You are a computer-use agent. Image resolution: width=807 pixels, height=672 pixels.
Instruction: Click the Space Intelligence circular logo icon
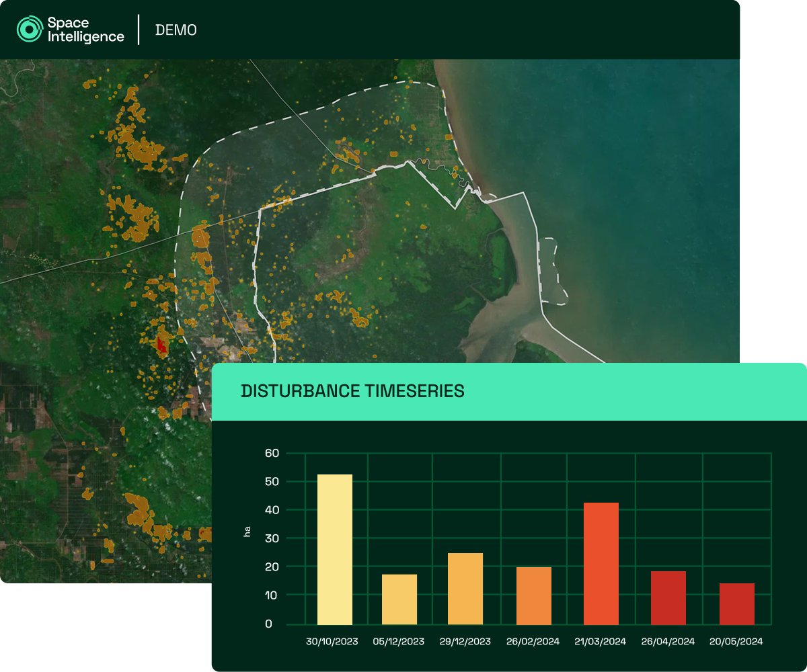(29, 30)
